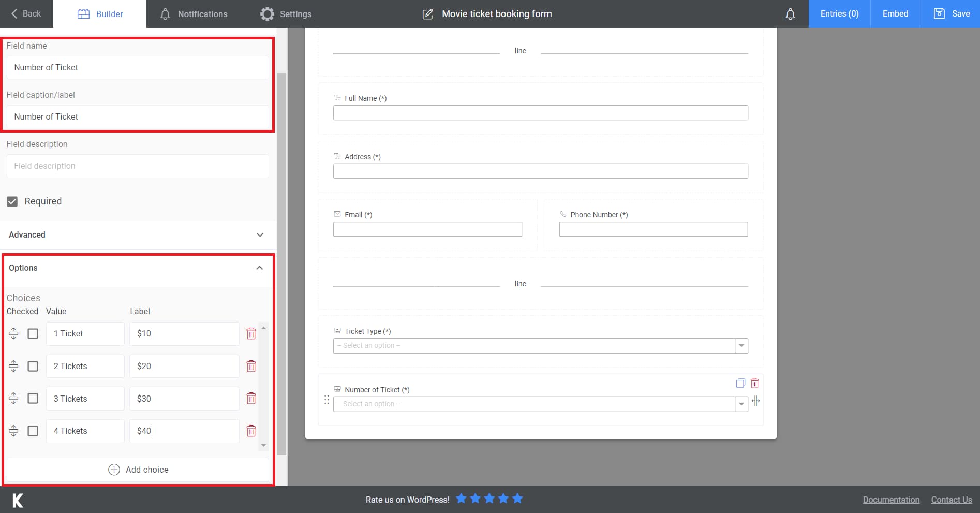
Task: Open Settings via the gear icon
Action: click(x=267, y=14)
